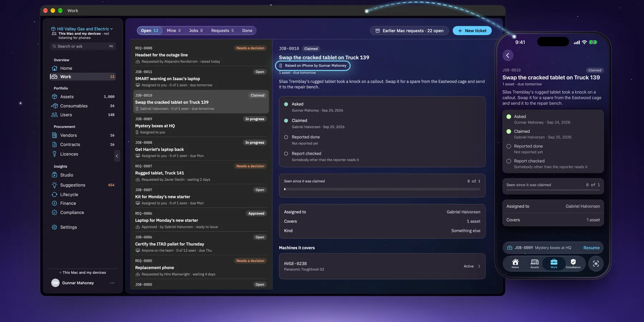Click the Raised on iPhone by Gunnar Mahoney badge

click(x=313, y=66)
